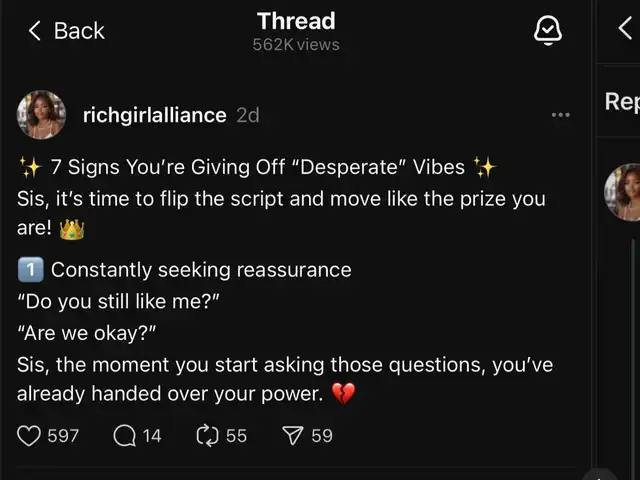The image size is (640, 480).
Task: Share via the paper plane icon
Action: click(293, 435)
